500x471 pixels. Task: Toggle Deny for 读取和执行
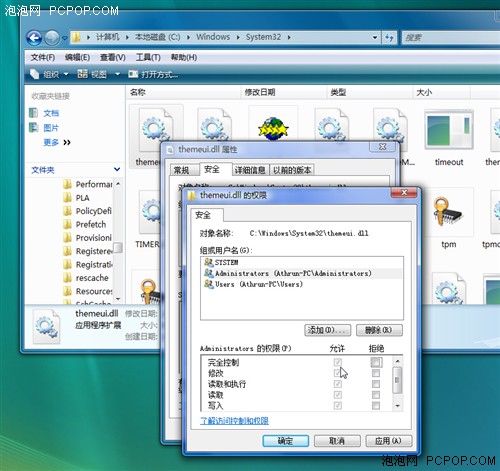point(376,384)
